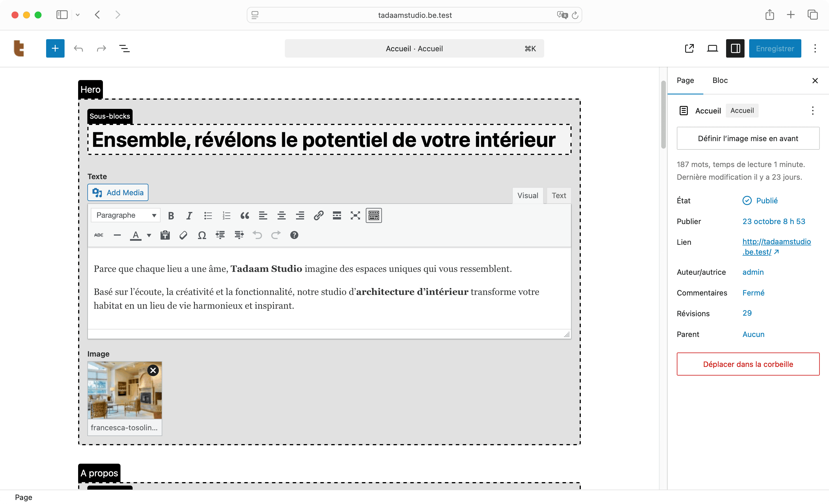
Task: Open the special character picker
Action: 202,235
